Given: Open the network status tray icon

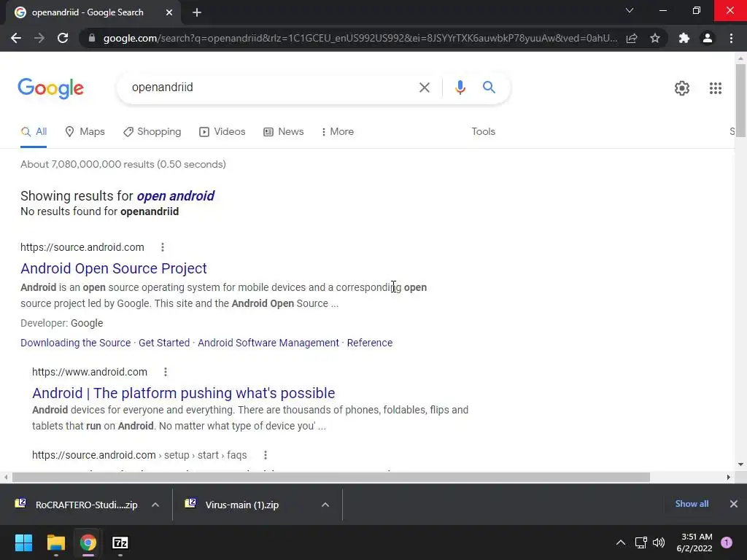Looking at the screenshot, I should (640, 542).
